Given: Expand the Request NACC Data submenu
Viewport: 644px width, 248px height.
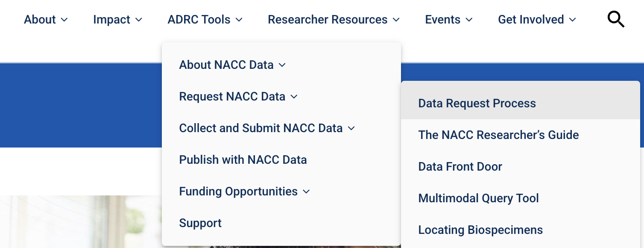Looking at the screenshot, I should tap(233, 96).
